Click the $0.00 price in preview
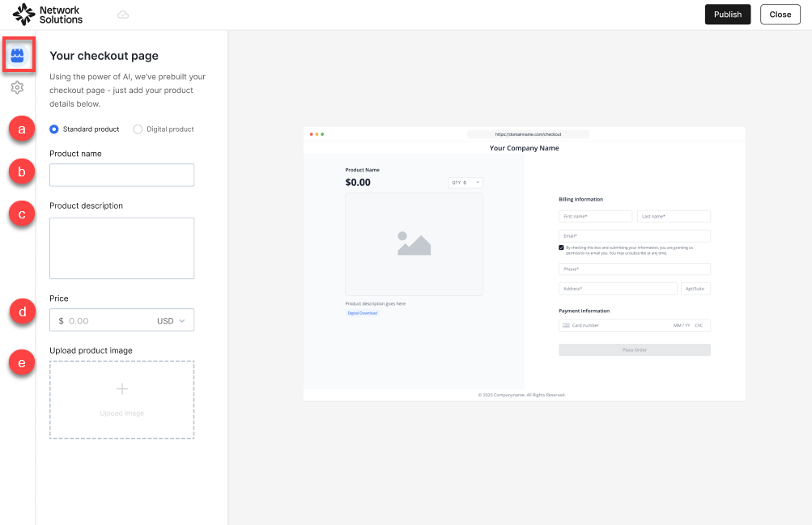 pos(358,182)
